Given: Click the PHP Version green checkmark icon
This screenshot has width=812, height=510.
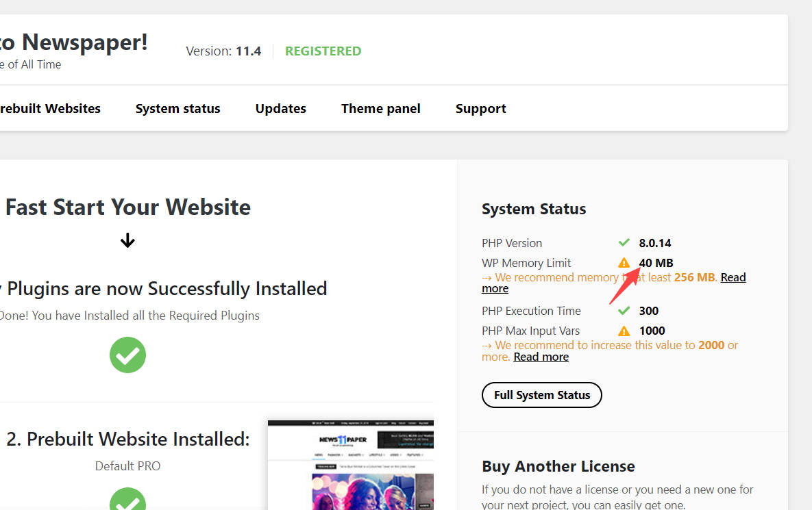Looking at the screenshot, I should click(624, 242).
